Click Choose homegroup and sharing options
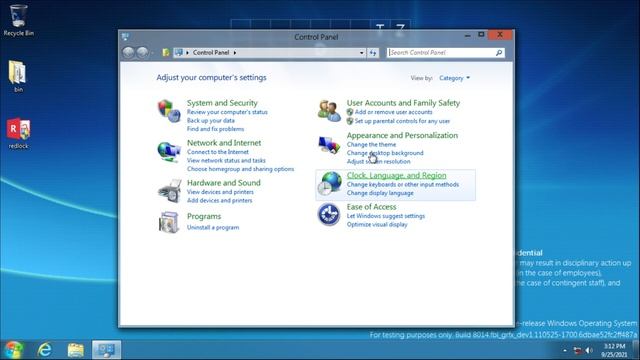This screenshot has width=640, height=360. 240,169
